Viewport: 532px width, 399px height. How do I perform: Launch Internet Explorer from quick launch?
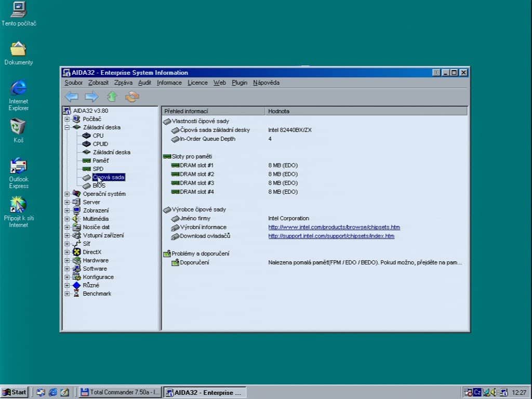[53, 392]
